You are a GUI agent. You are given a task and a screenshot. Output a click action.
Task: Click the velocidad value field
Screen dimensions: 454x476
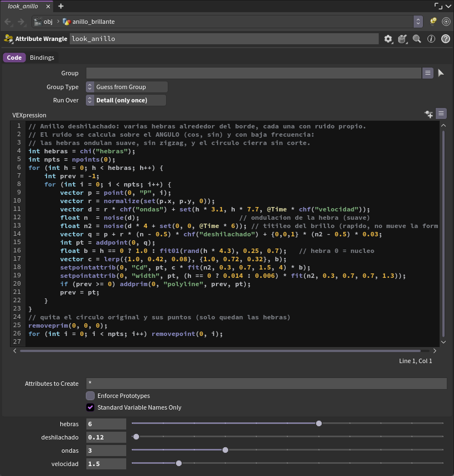106,464
